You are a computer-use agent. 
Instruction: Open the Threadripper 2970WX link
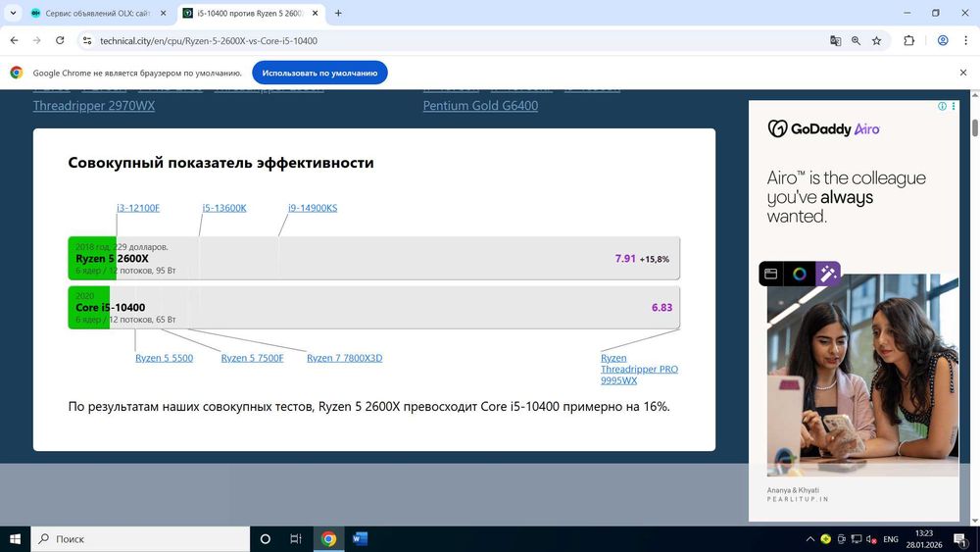94,106
